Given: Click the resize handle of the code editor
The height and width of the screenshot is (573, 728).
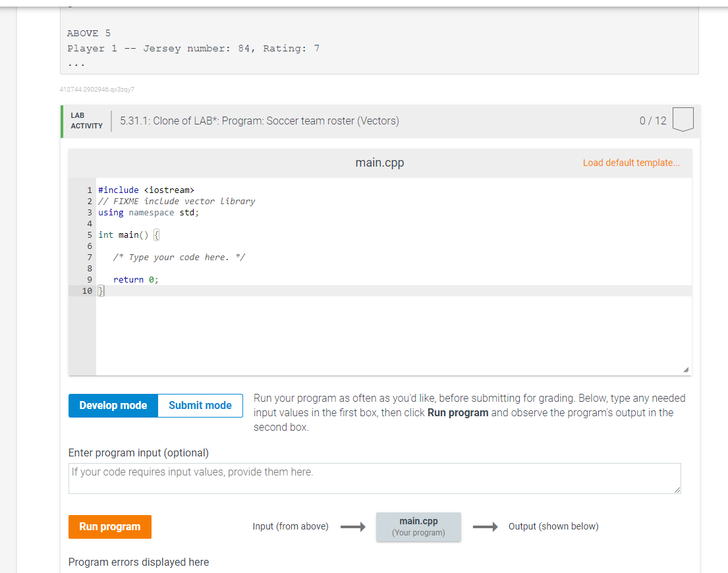Looking at the screenshot, I should (x=687, y=369).
